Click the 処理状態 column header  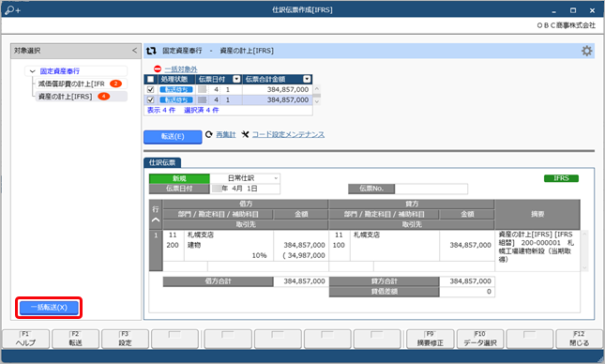[176, 79]
